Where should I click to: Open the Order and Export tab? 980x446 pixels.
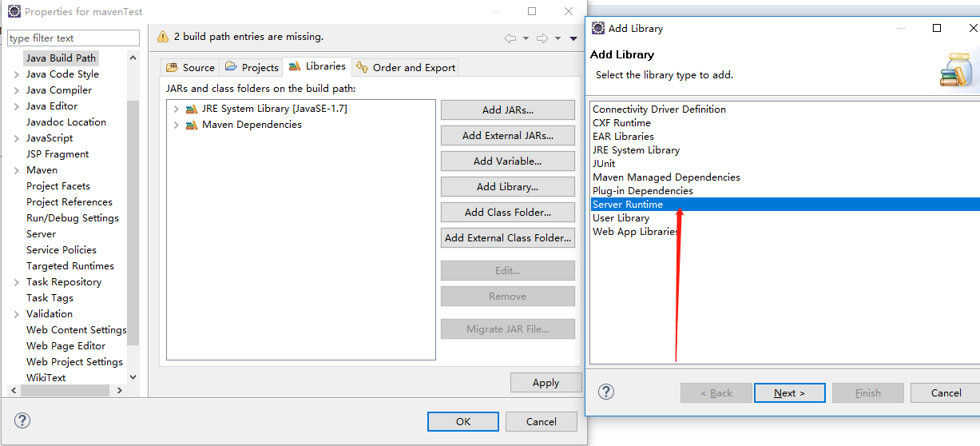click(406, 67)
